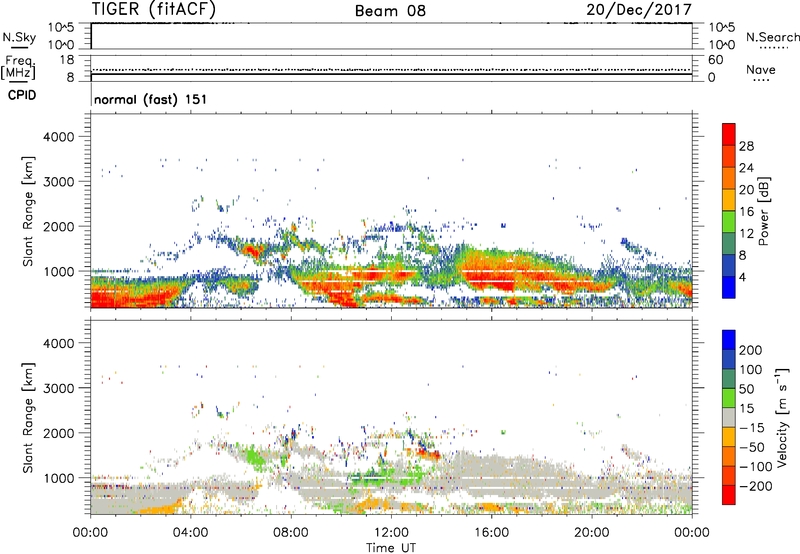Click the "Time UT" axis title
Viewport: 800px width, 554px height.
(391, 548)
